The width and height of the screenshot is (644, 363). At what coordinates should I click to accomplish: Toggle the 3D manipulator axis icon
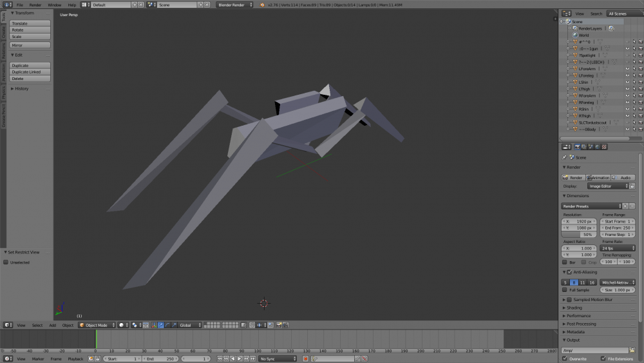click(x=153, y=325)
